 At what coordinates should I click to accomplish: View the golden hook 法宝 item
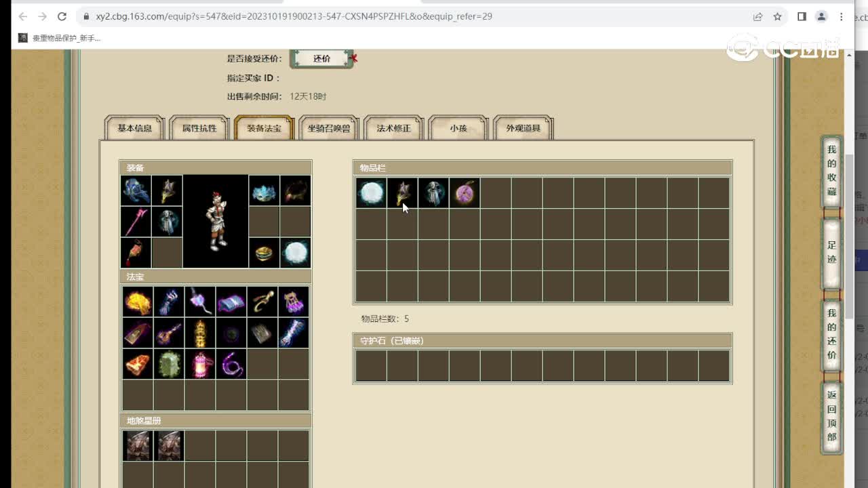pos(262,302)
